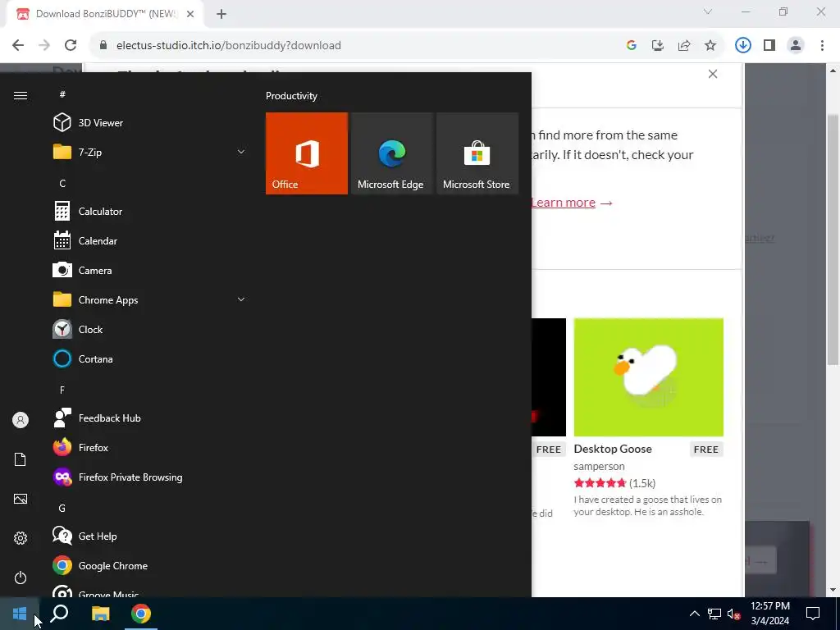Share this page icon in Chrome
The image size is (840, 630).
pos(683,46)
